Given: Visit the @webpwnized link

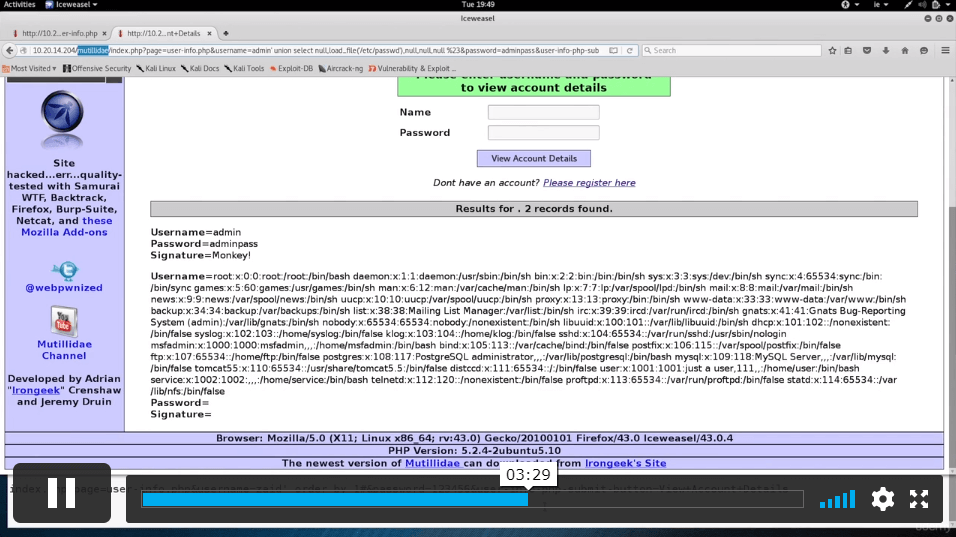Looking at the screenshot, I should point(64,288).
